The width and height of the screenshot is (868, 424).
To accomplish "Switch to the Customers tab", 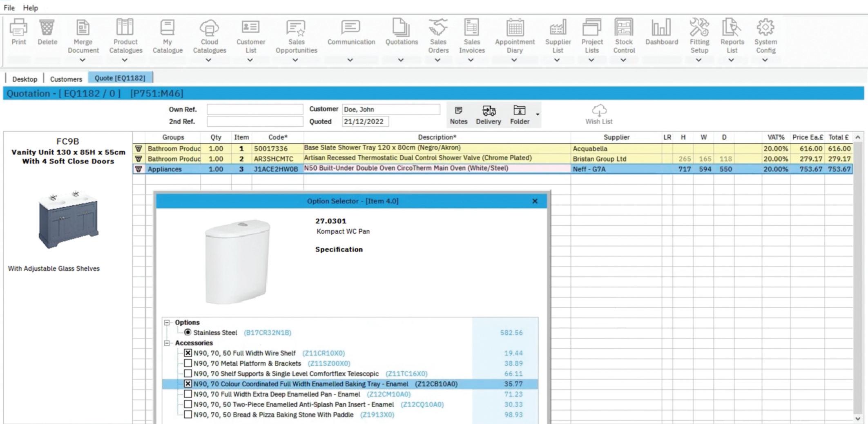I will (x=66, y=79).
